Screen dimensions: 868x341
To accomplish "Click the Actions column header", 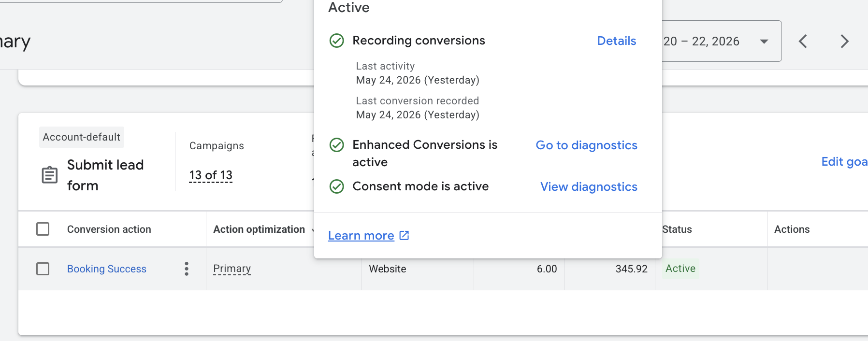I will [x=792, y=229].
